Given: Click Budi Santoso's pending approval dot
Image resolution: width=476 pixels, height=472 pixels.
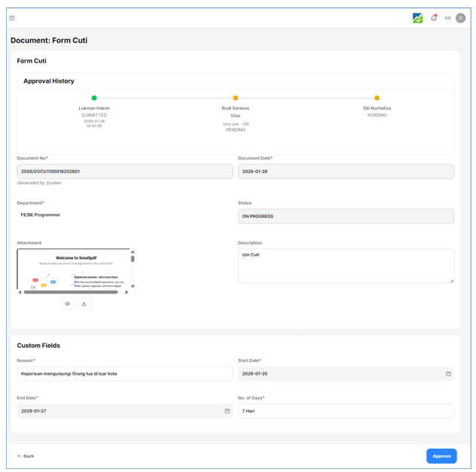Looking at the screenshot, I should pyautogui.click(x=236, y=98).
